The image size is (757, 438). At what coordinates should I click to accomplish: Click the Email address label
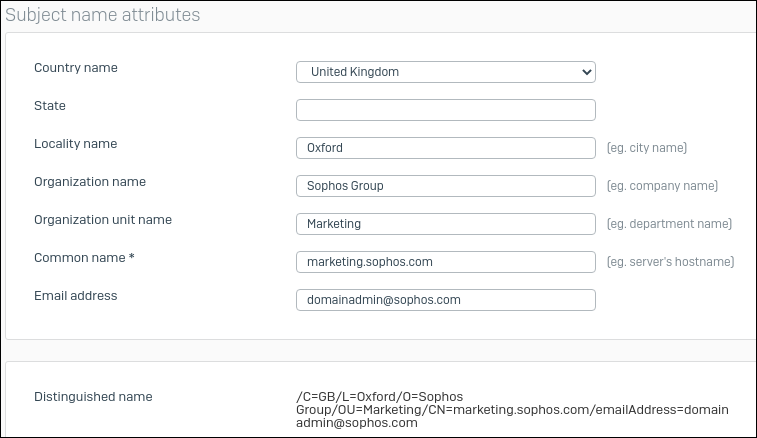tap(76, 296)
